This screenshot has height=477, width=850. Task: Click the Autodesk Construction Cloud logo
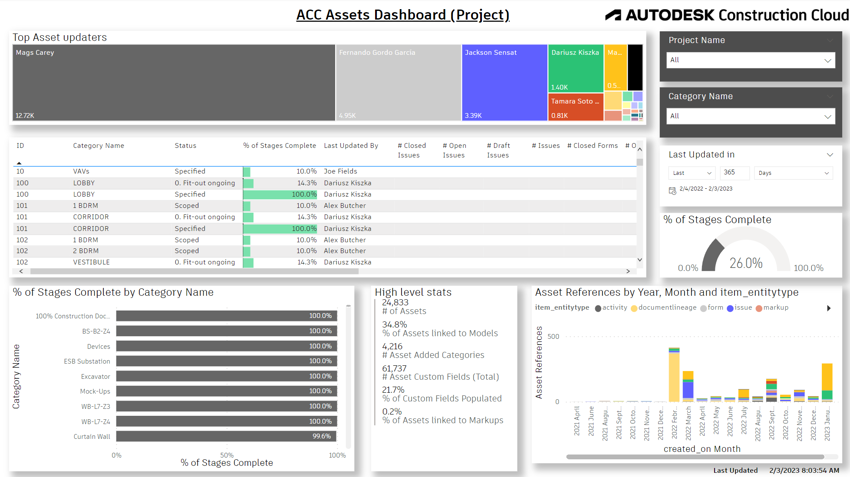tap(726, 15)
